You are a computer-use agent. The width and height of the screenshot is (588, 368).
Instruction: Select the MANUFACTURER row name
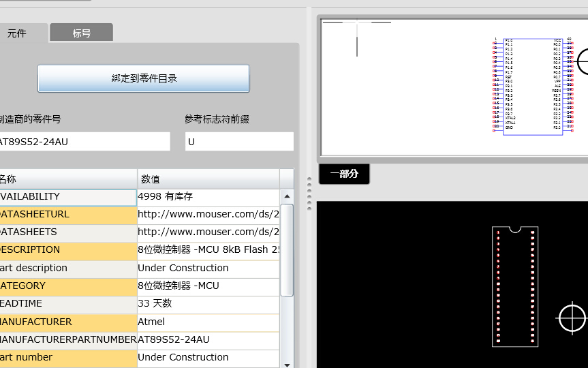[x=68, y=322]
